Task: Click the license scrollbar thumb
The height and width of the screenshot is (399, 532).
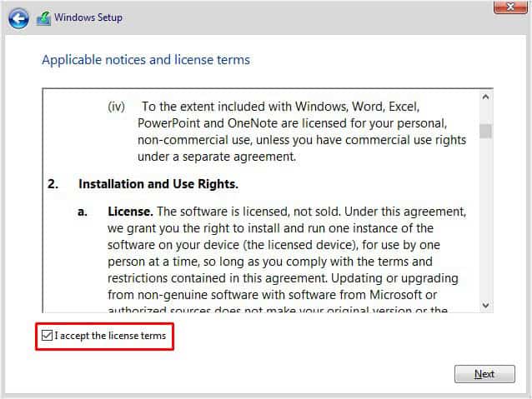Action: [485, 131]
